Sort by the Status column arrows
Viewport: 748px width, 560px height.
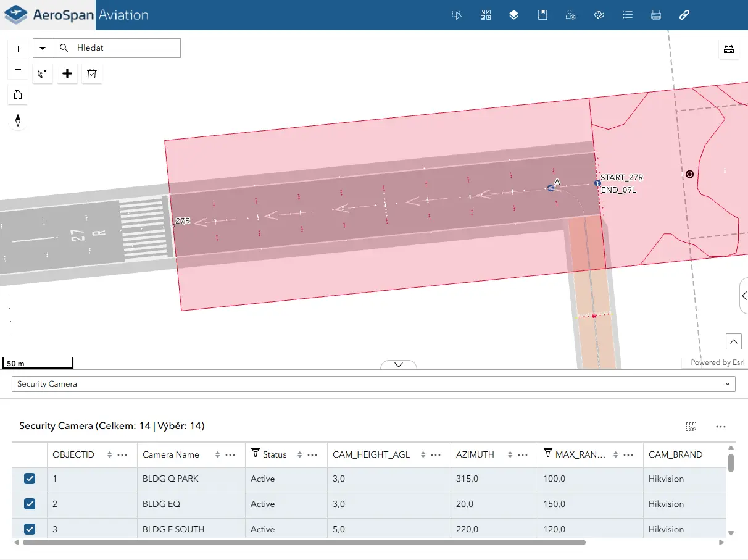coord(299,454)
